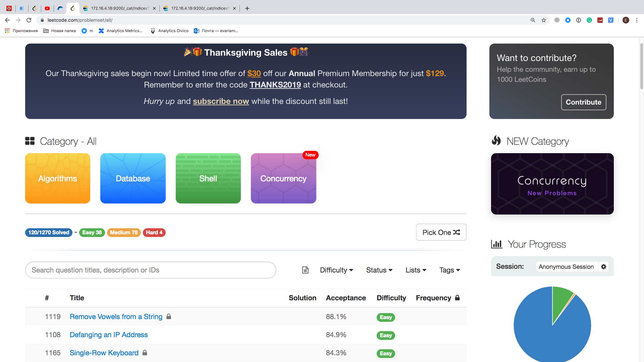Sort the table by # column

(x=47, y=298)
